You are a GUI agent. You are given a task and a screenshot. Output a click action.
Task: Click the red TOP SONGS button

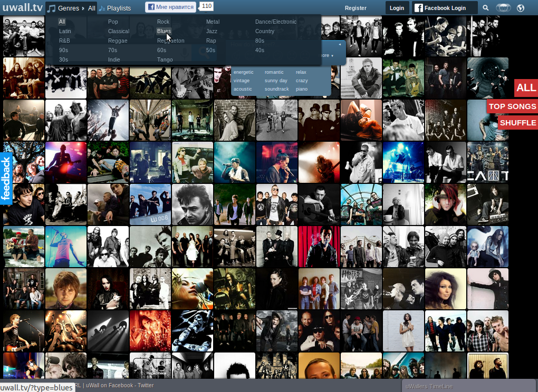coord(512,106)
